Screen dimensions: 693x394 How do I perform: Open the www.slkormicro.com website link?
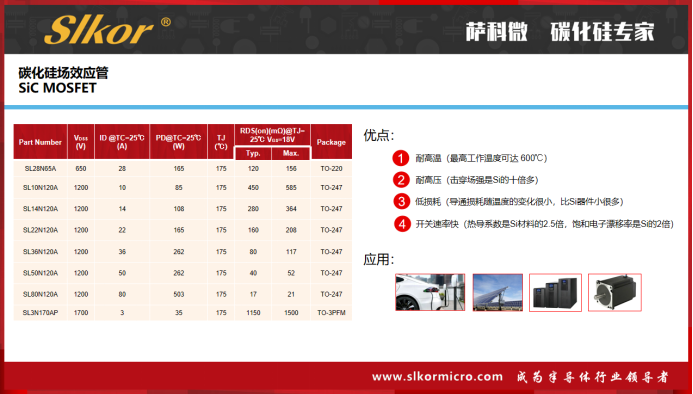tap(437, 377)
